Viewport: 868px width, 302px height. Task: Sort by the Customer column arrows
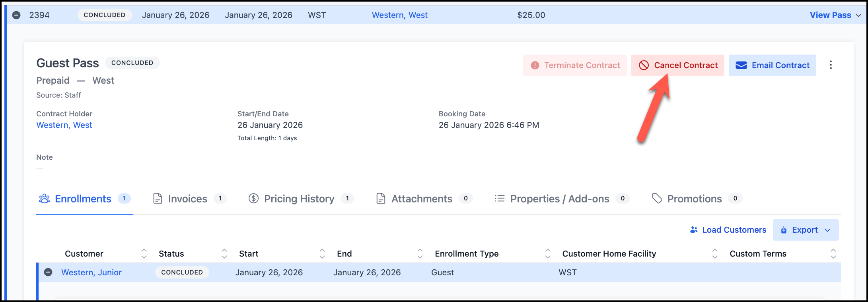click(x=144, y=254)
